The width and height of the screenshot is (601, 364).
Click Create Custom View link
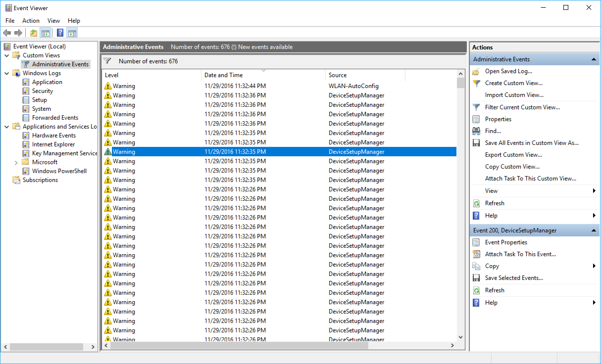click(514, 83)
